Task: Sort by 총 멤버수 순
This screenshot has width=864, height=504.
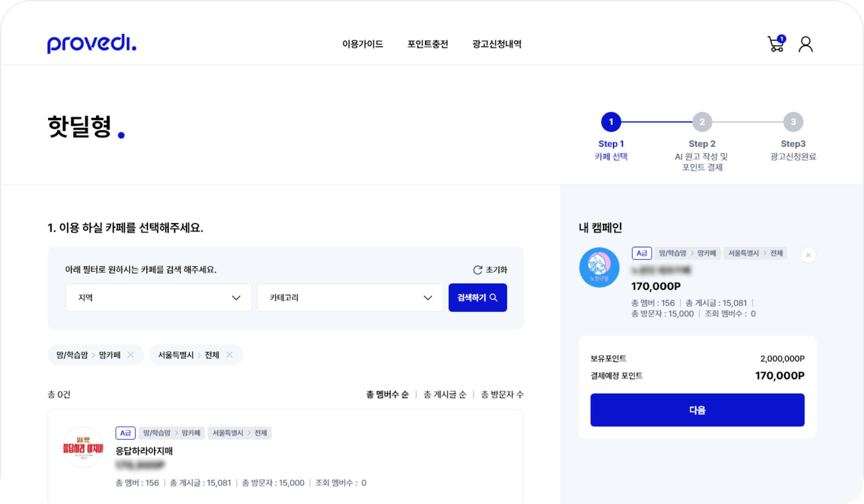Action: tap(387, 395)
